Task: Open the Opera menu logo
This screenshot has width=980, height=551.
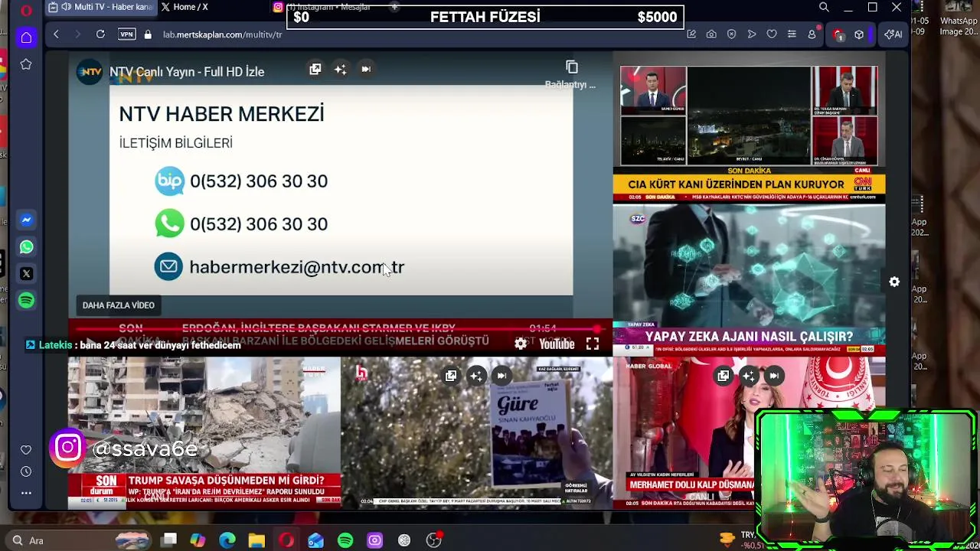Action: [27, 10]
